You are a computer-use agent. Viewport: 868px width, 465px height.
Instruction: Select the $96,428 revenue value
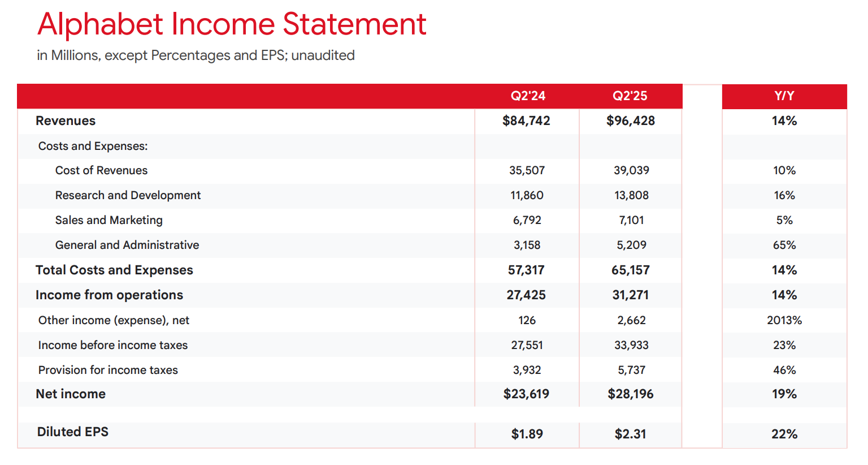(x=630, y=120)
